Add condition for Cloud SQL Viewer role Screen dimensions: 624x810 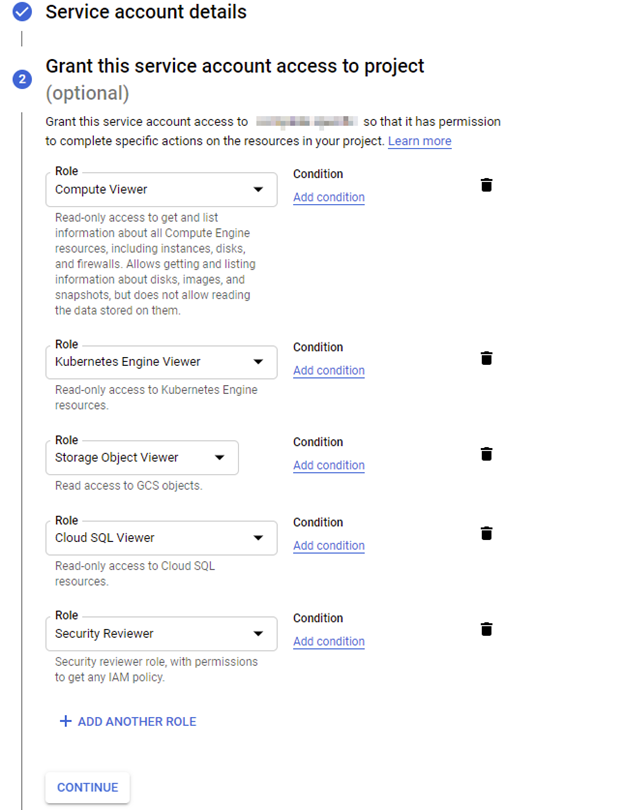[x=329, y=546]
